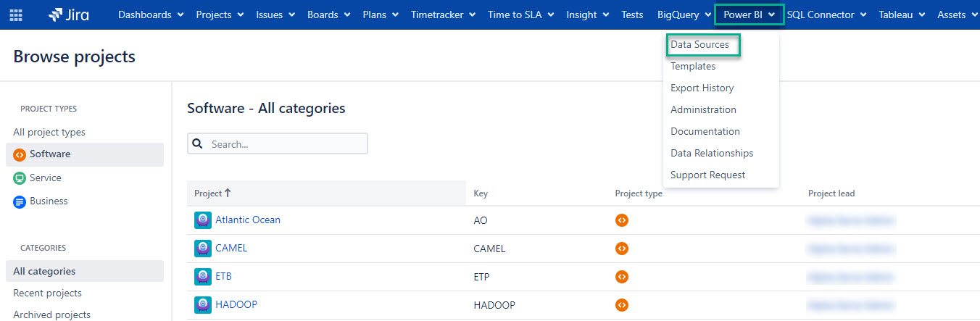980x321 pixels.
Task: Click the HADOOP project avatar icon
Action: 203,305
